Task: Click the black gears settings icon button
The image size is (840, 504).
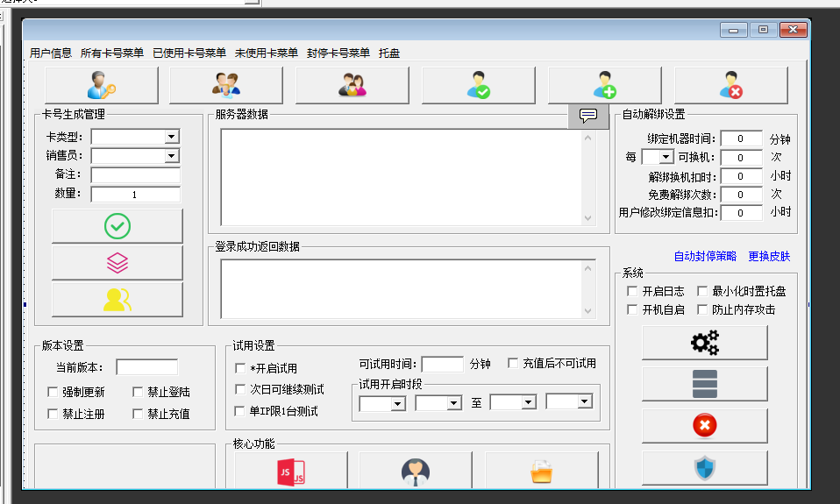Action: click(x=704, y=343)
